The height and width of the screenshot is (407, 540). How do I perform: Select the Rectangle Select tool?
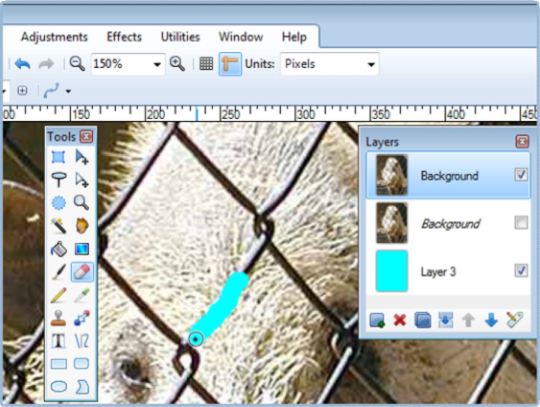click(59, 157)
